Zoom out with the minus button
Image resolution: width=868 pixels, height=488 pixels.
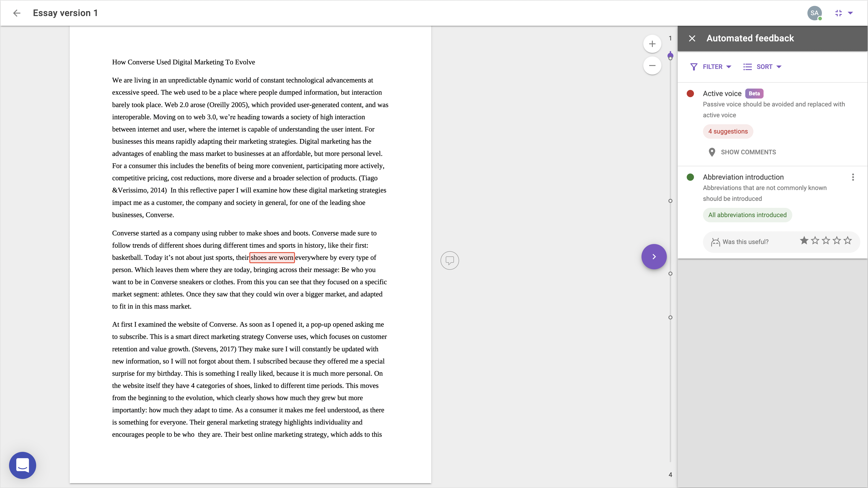[x=652, y=66]
